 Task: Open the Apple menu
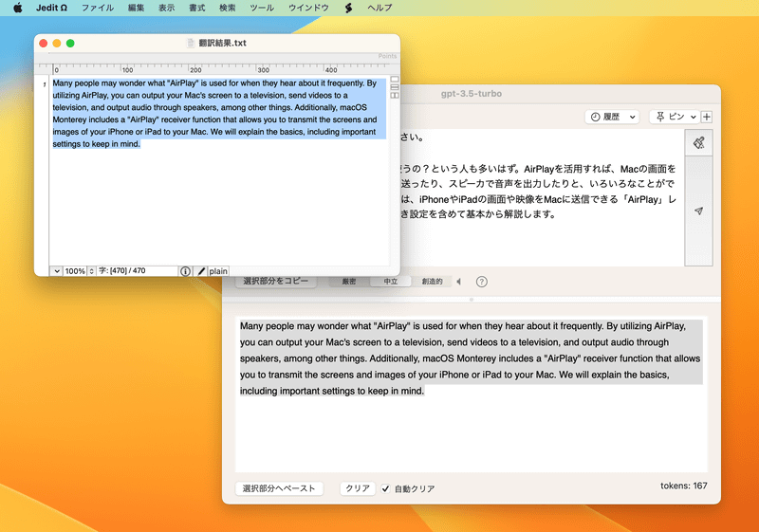click(x=17, y=8)
